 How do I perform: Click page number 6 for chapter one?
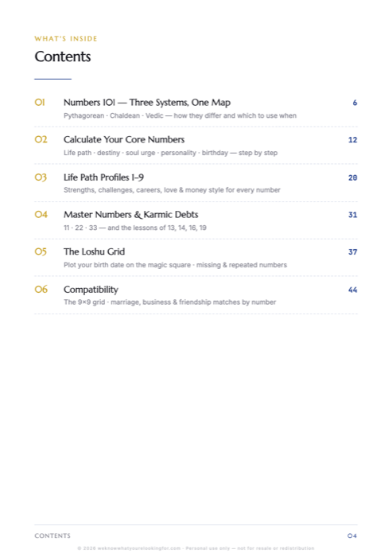(x=355, y=103)
